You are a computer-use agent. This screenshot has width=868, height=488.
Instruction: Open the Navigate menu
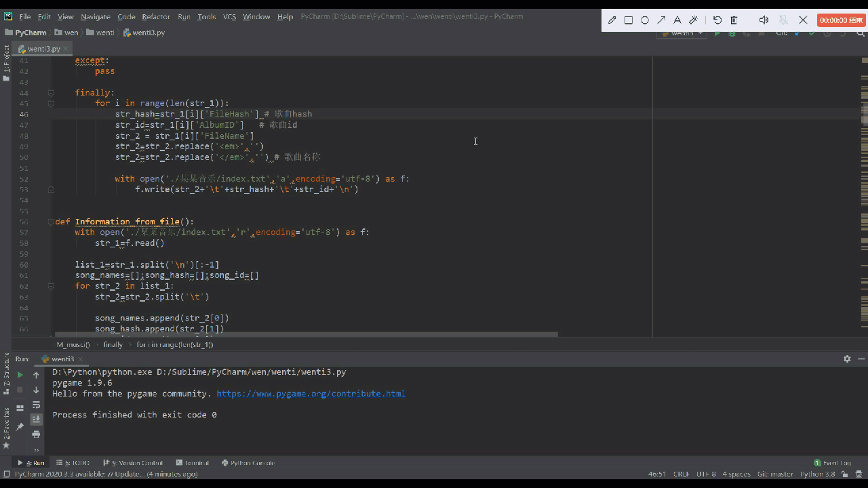[x=95, y=16]
